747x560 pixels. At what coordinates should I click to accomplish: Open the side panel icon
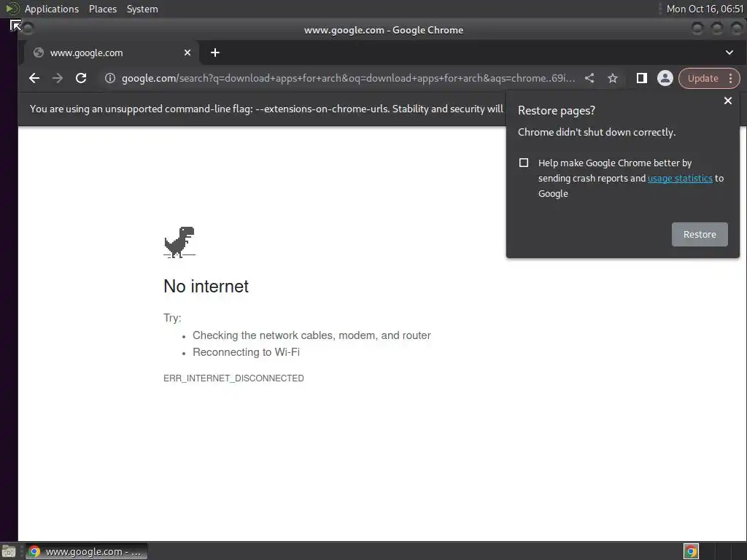coord(642,78)
